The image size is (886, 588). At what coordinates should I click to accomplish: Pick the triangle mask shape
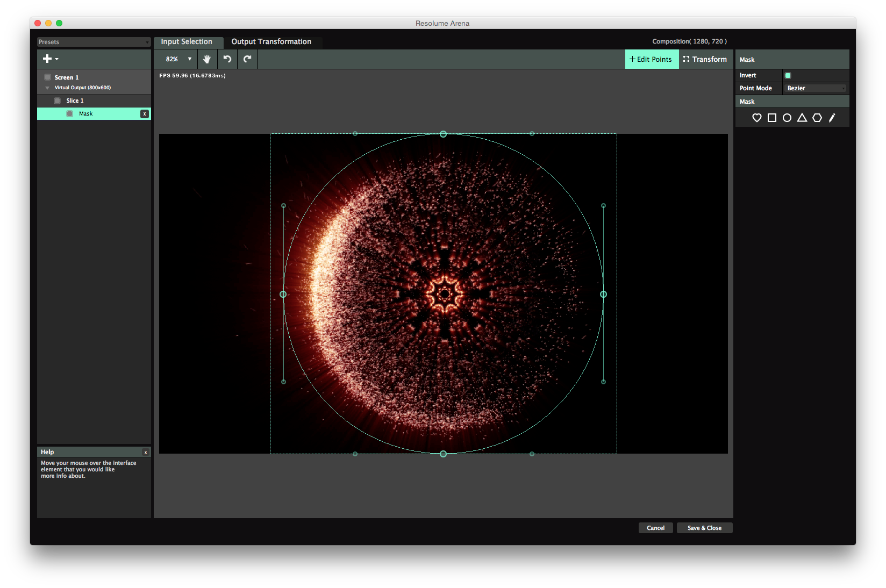point(802,118)
